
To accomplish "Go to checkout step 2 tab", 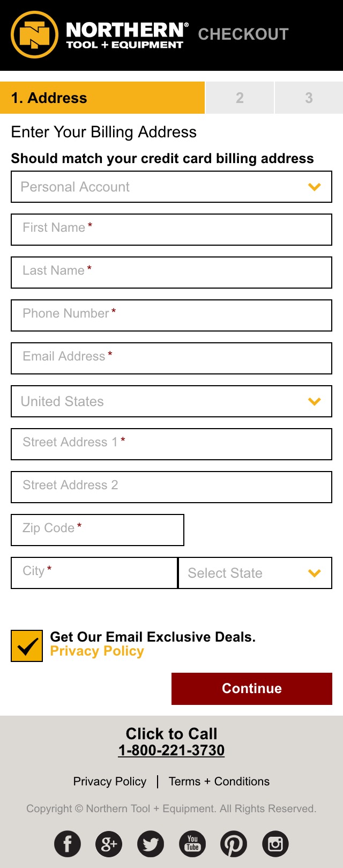I will point(240,98).
